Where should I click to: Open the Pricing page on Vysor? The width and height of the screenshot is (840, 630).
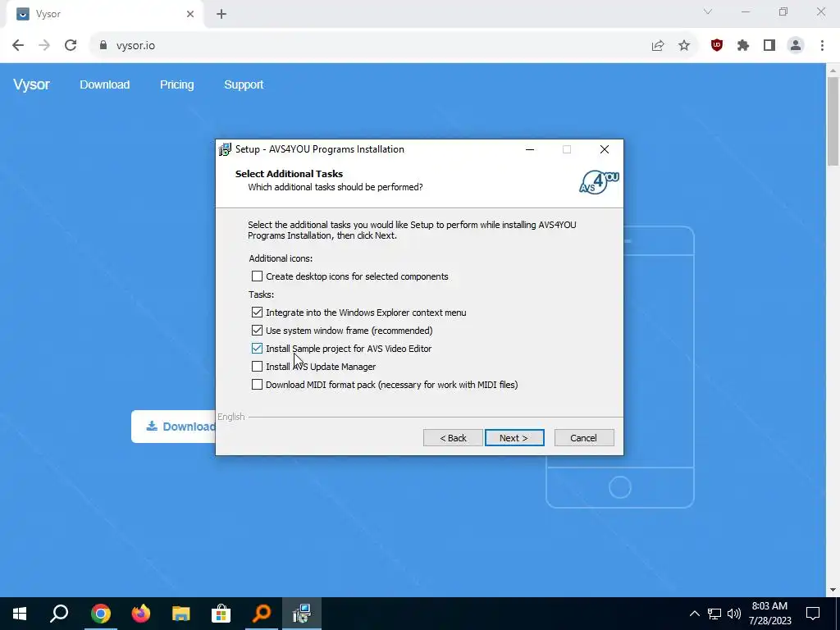coord(177,84)
